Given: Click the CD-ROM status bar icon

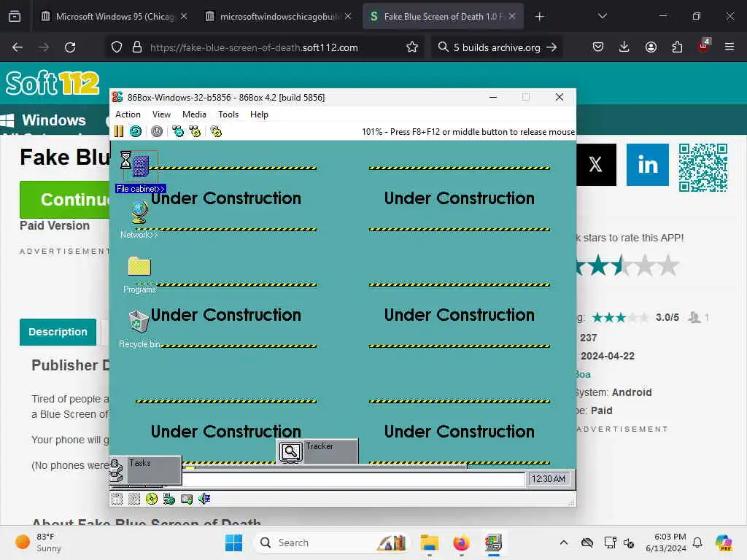Looking at the screenshot, I should tap(152, 499).
